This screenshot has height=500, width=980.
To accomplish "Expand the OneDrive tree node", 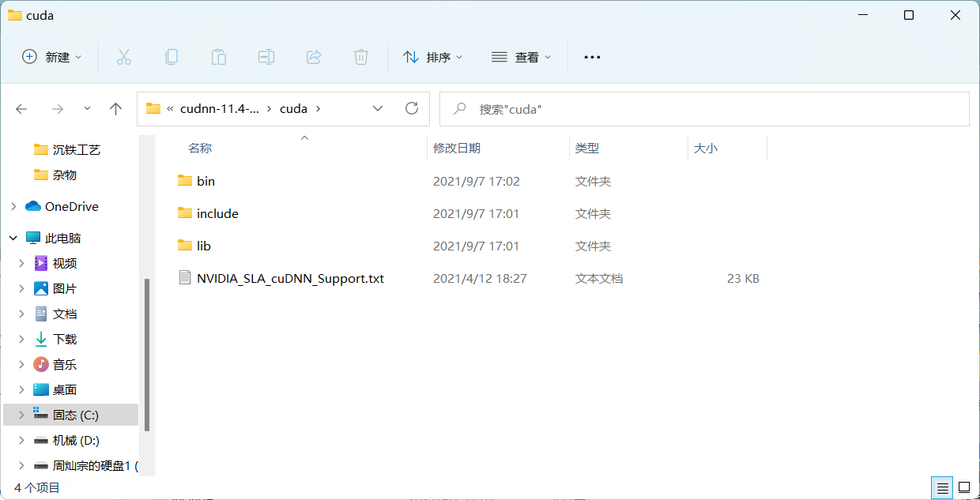I will (13, 206).
